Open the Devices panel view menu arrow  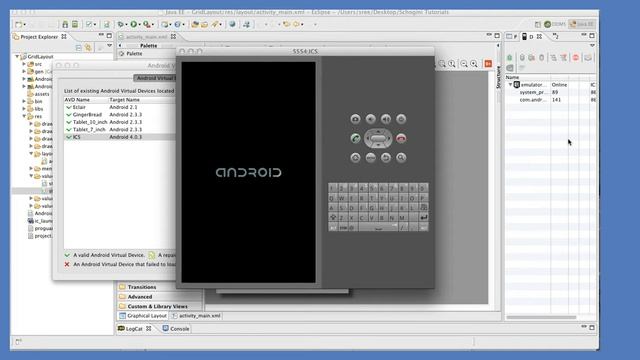point(592,46)
